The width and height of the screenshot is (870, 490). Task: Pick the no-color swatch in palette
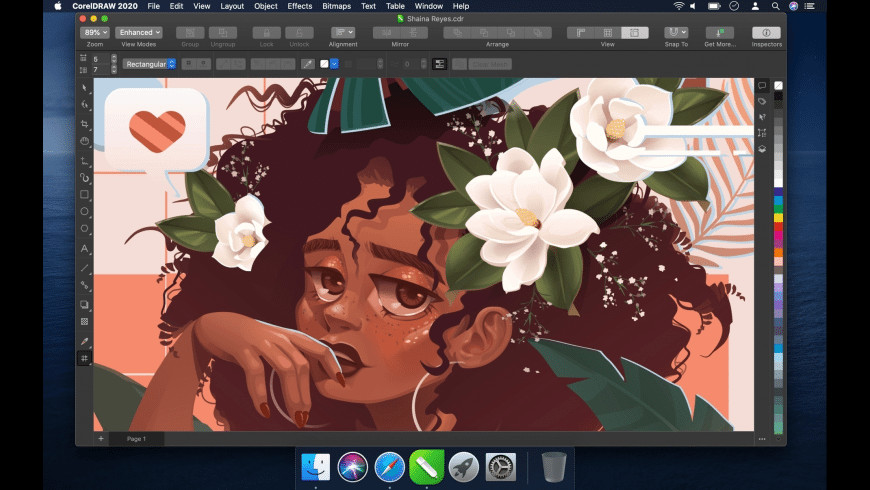778,85
